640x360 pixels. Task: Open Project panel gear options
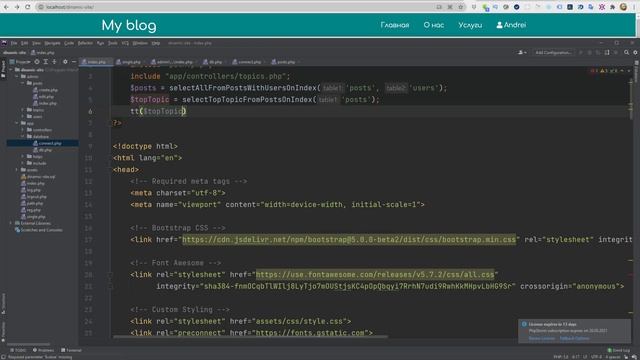coord(65,62)
